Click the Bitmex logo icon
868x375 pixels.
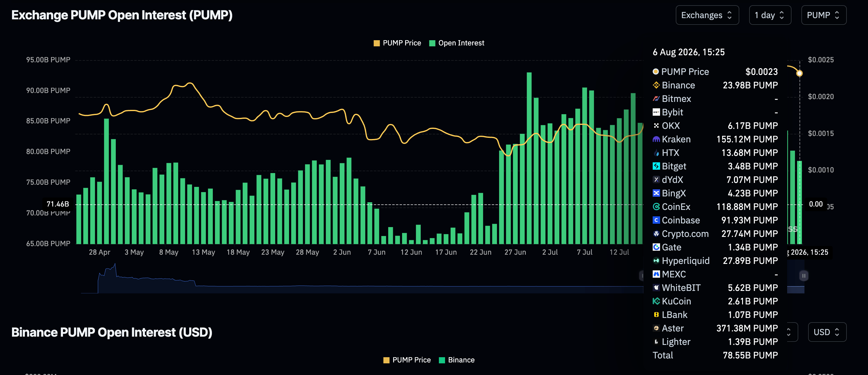pos(656,99)
